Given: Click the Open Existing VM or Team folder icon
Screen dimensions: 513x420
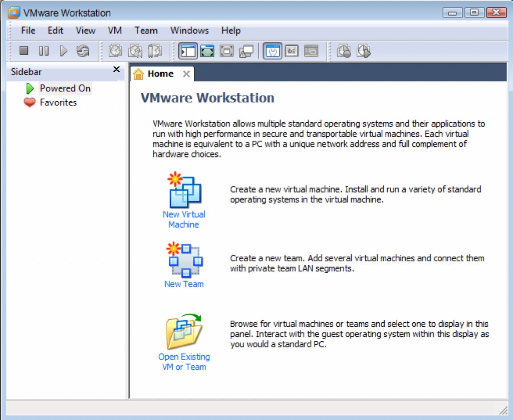Looking at the screenshot, I should click(x=184, y=331).
